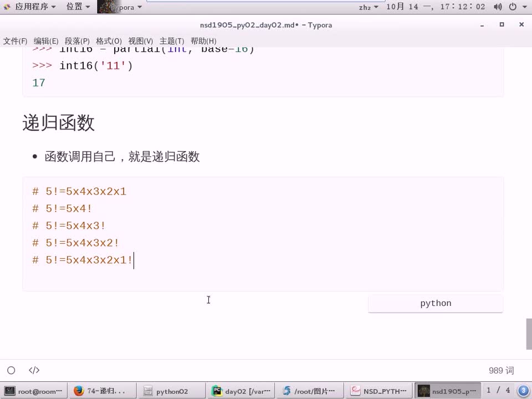The width and height of the screenshot is (532, 399).
Task: Switch to root@room terminal in taskbar
Action: click(x=34, y=391)
